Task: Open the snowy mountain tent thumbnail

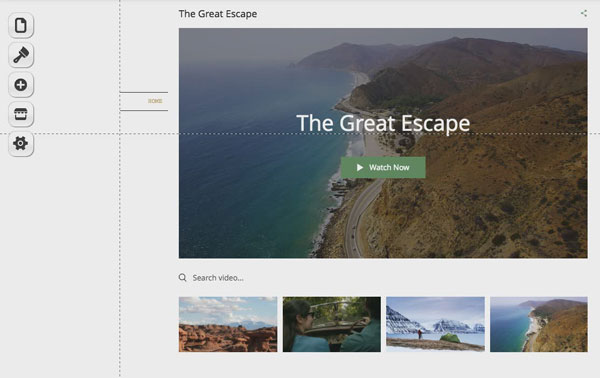Action: (435, 324)
